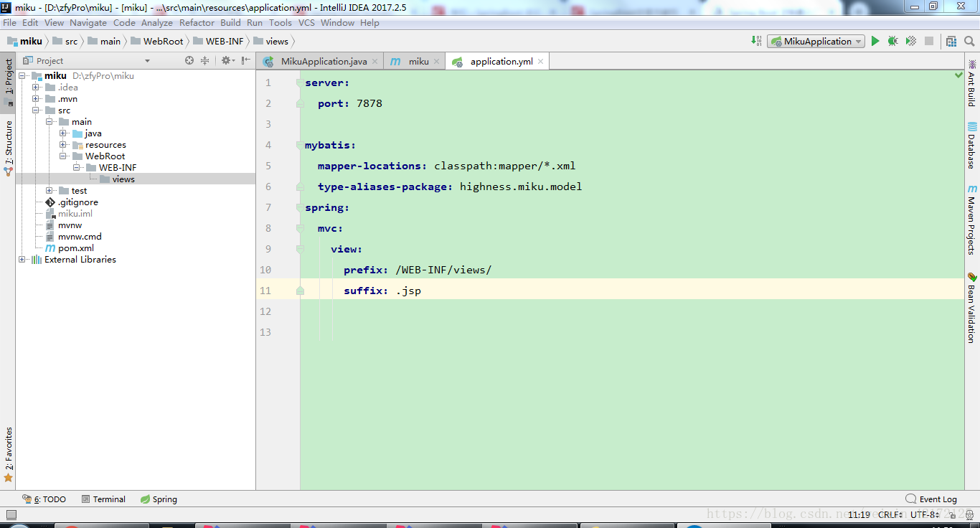Open Search Everywhere magnifier icon

pos(969,42)
